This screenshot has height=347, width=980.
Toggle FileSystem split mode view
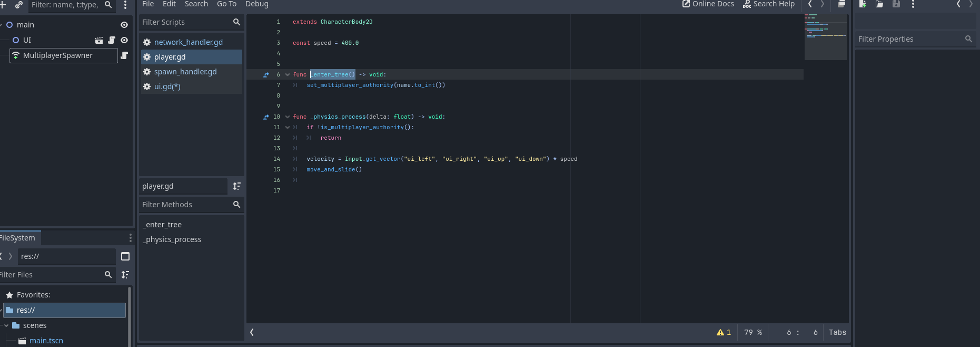pos(125,256)
